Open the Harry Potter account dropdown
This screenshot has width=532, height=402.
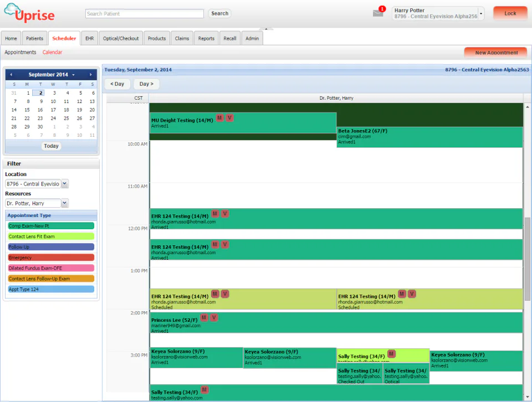click(x=481, y=13)
